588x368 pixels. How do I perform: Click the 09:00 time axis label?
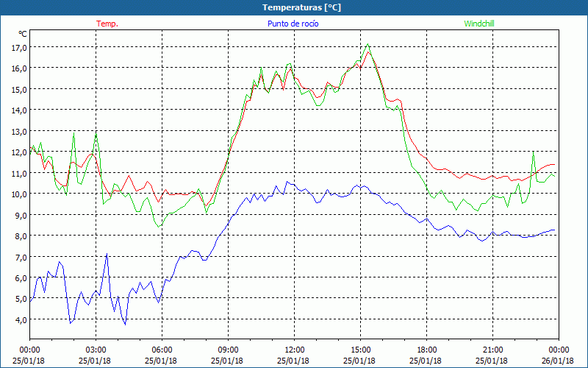pyautogui.click(x=228, y=350)
